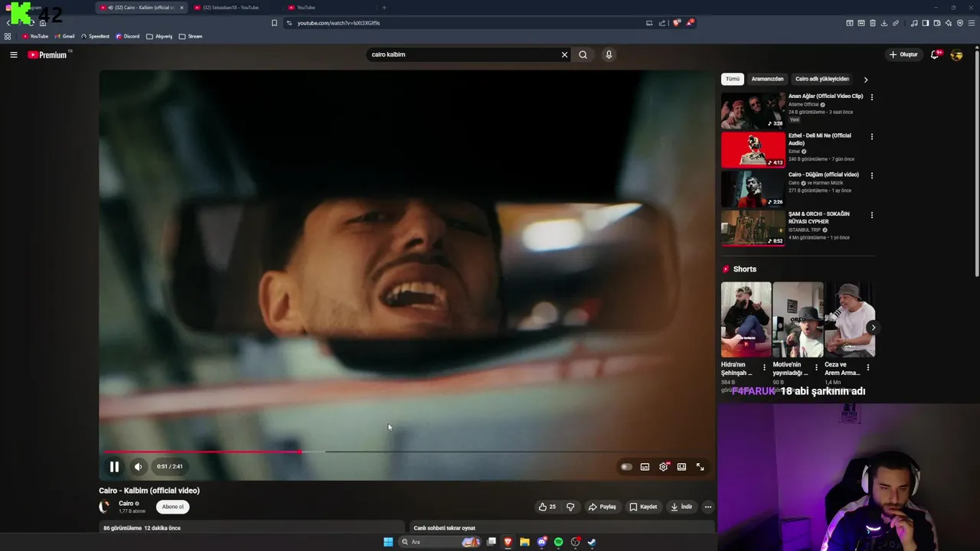The height and width of the screenshot is (551, 980).
Task: Open 'Cairo - Düğüm (official video)' title
Action: (824, 174)
